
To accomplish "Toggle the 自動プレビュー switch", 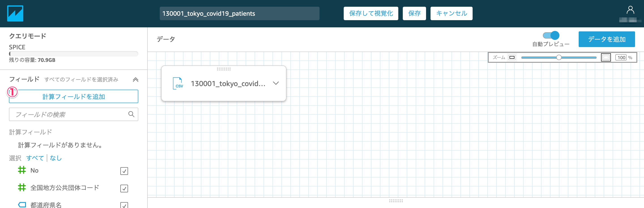I will tap(551, 36).
